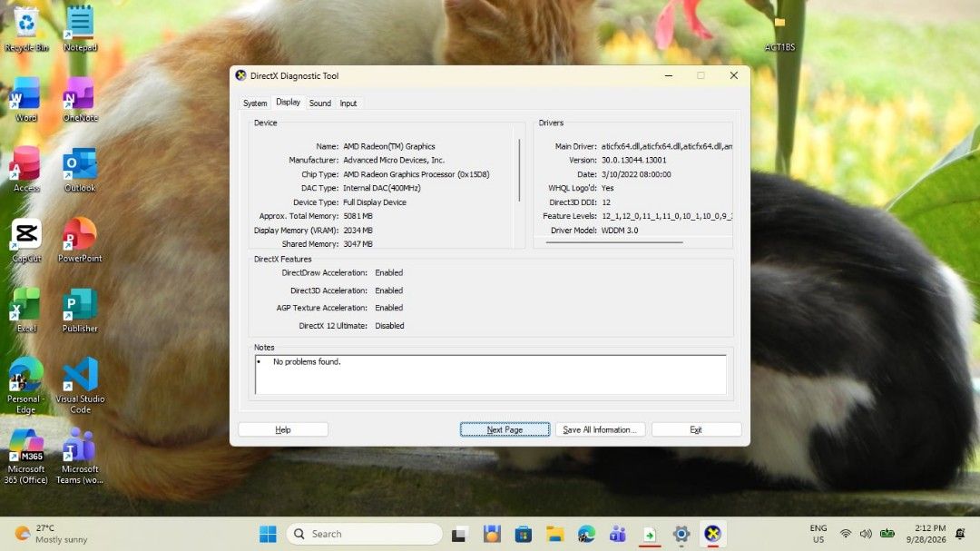Open File Explorer from the taskbar

[x=554, y=534]
